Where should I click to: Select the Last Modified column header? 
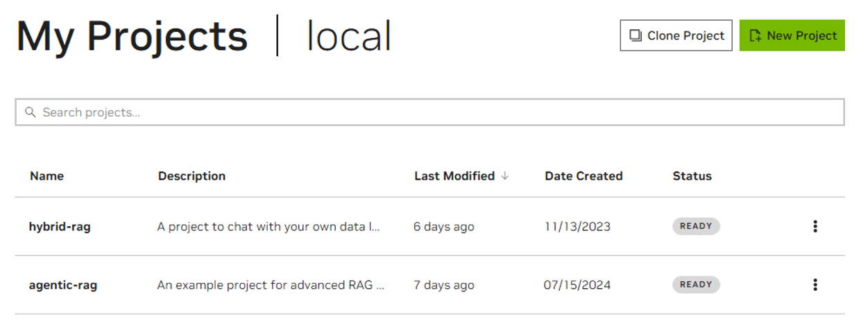click(454, 176)
